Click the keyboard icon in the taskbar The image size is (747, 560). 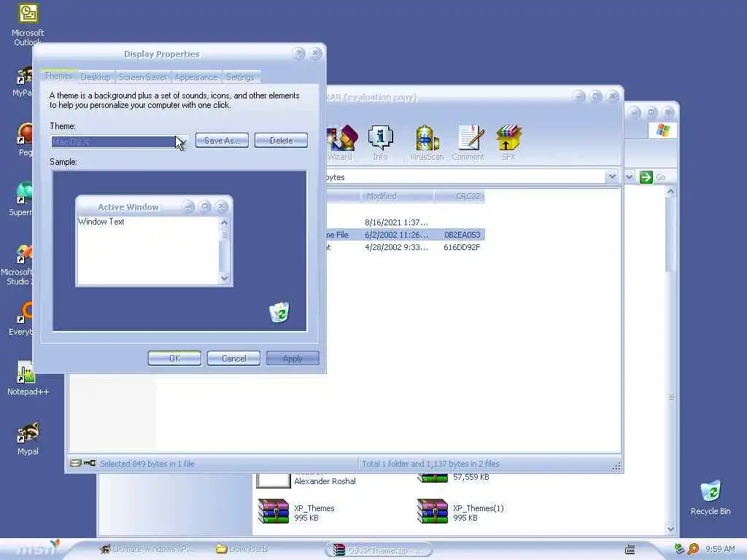tap(630, 550)
